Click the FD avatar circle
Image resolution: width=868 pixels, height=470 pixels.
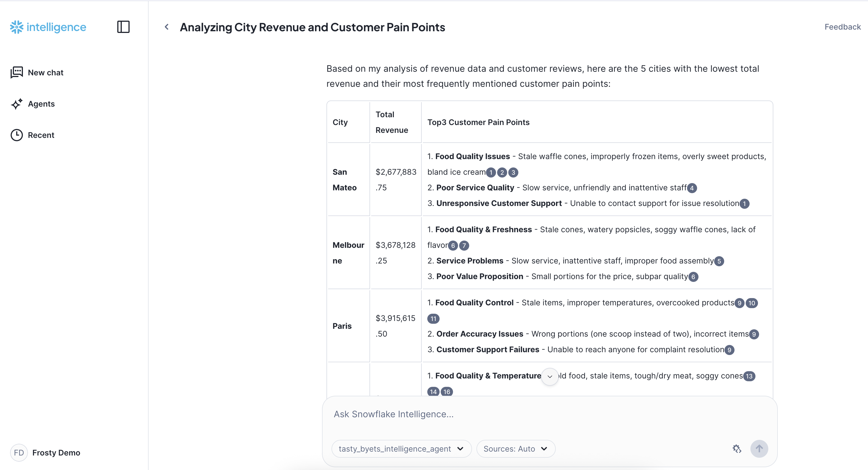[18, 452]
